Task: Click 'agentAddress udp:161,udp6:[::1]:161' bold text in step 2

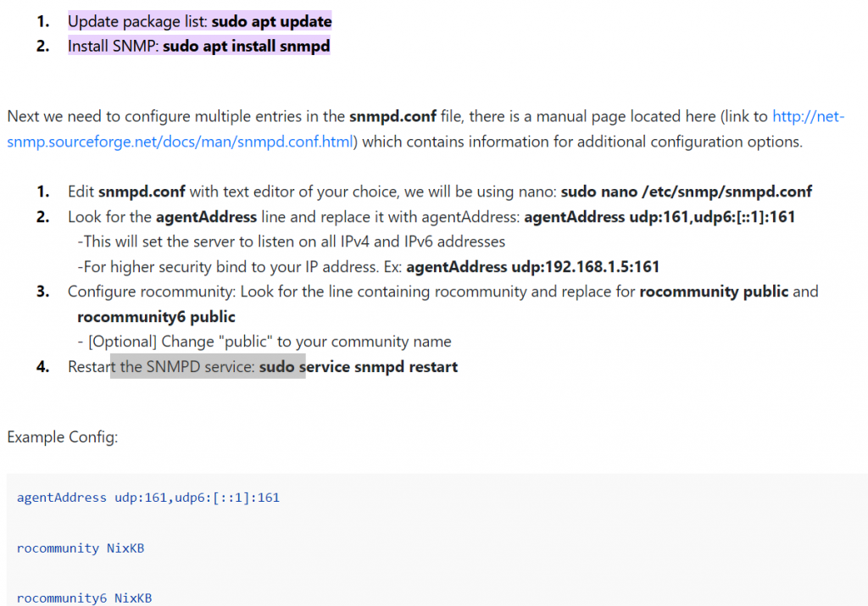Action: pyautogui.click(x=659, y=217)
